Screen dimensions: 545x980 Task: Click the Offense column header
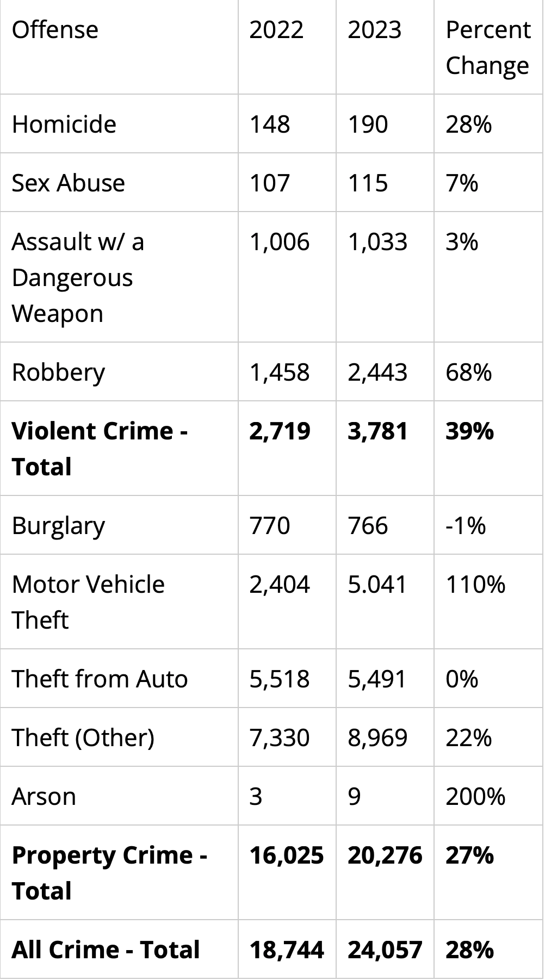point(55,29)
